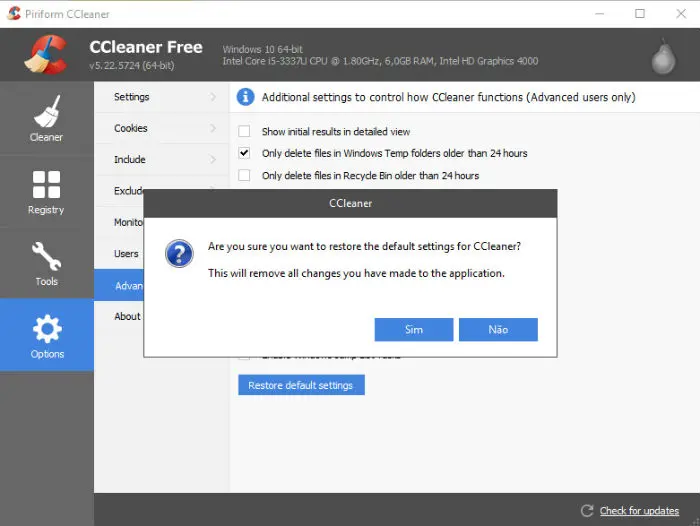Expand the Cookies submenu chevron
The height and width of the screenshot is (526, 700).
pos(213,128)
